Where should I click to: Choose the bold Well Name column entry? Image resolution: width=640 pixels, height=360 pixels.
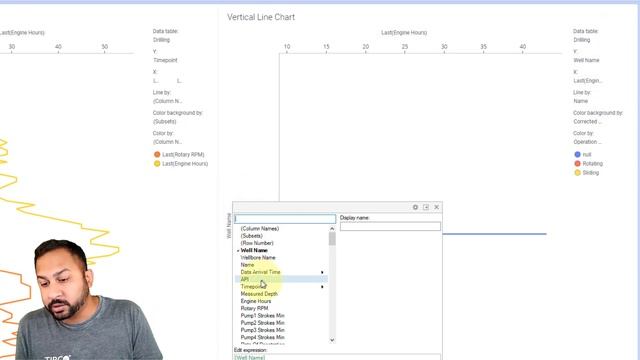click(x=254, y=251)
